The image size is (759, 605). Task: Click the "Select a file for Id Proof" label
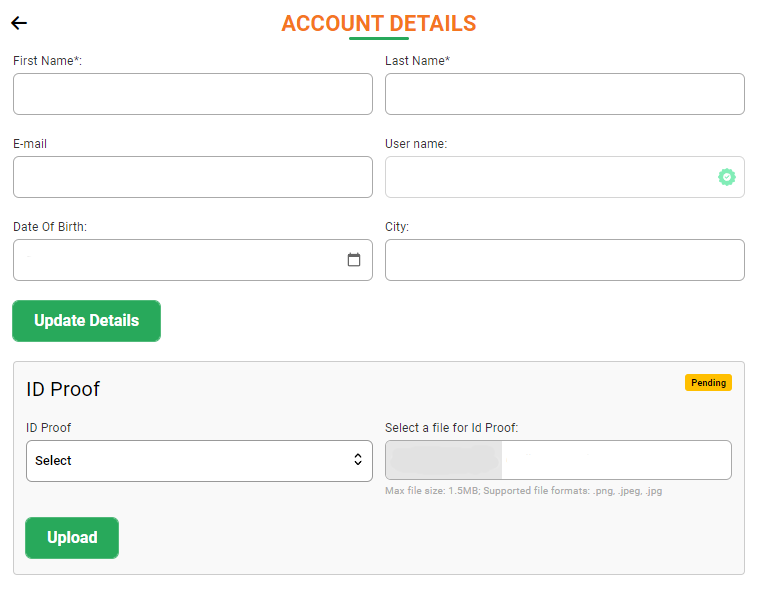[x=451, y=428]
